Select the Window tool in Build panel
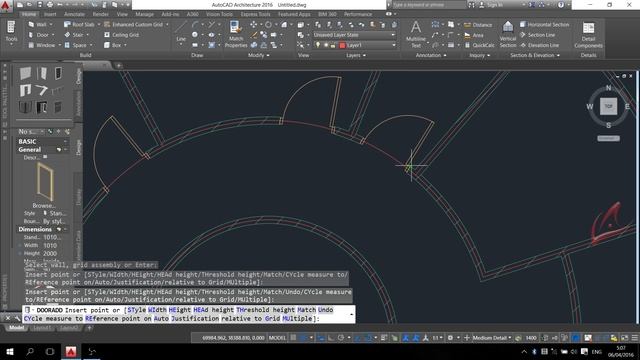Screen dimensions: 640x360 point(42,45)
